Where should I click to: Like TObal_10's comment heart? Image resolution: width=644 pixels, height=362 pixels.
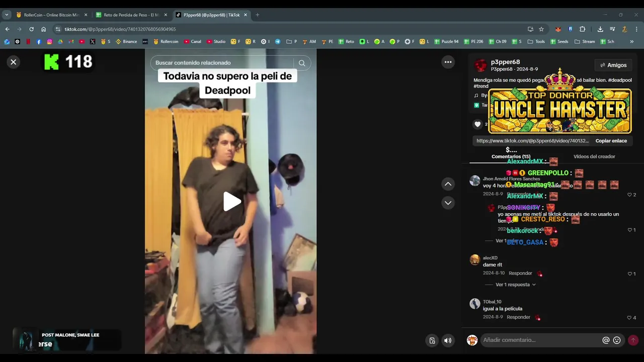pyautogui.click(x=629, y=318)
